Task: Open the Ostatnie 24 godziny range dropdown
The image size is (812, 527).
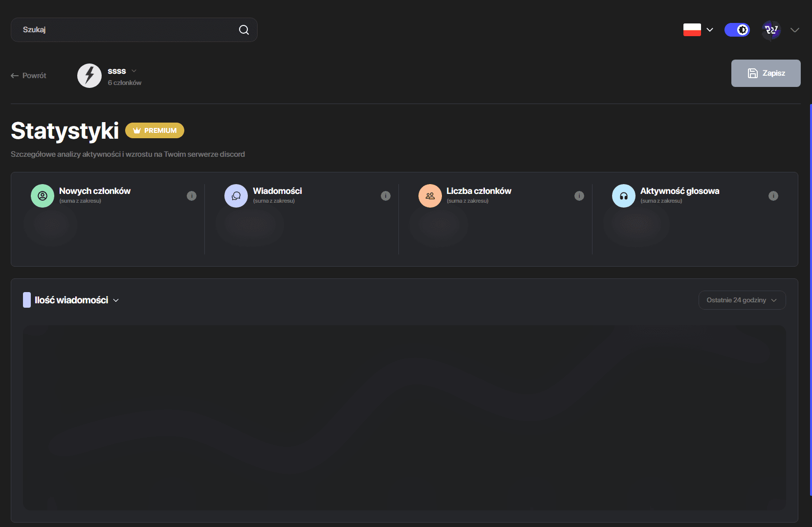Action: click(x=742, y=300)
